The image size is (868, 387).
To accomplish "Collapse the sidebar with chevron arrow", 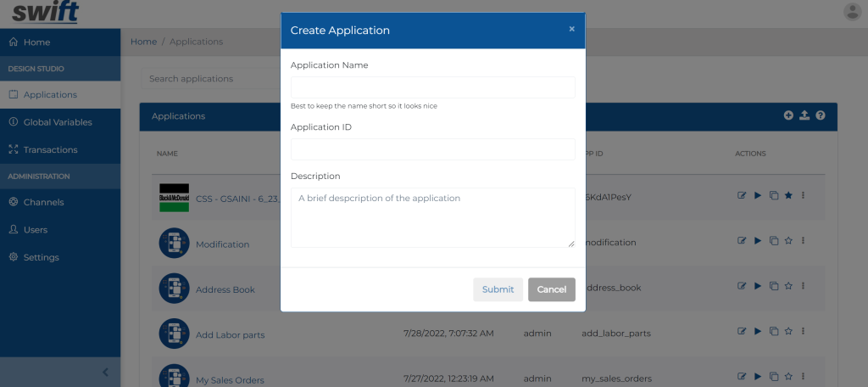I will coord(106,372).
